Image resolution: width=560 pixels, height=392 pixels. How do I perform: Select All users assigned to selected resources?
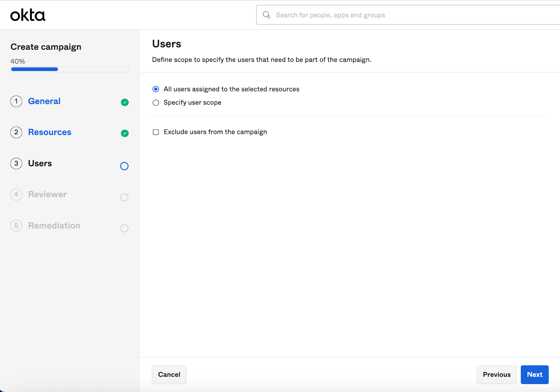point(156,89)
